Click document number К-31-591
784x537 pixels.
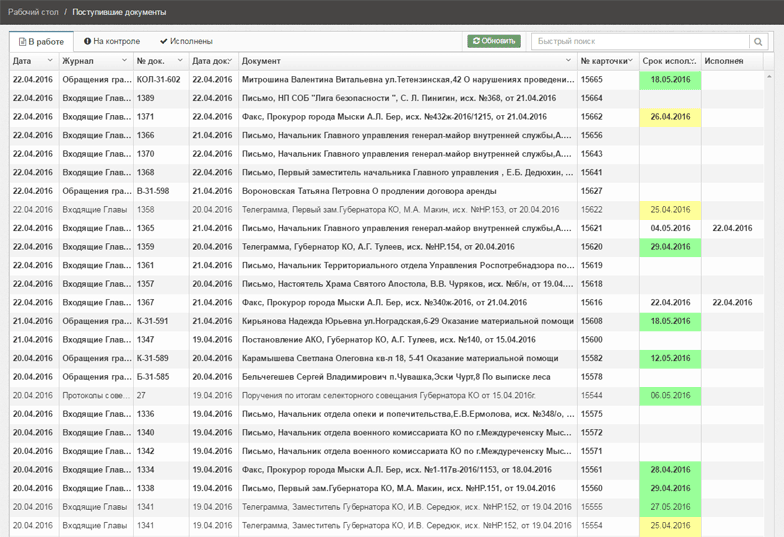click(152, 321)
